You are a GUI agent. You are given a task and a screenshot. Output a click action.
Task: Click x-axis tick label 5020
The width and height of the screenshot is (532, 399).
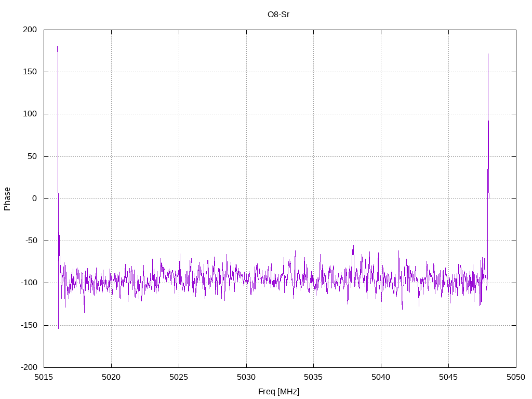(x=111, y=377)
